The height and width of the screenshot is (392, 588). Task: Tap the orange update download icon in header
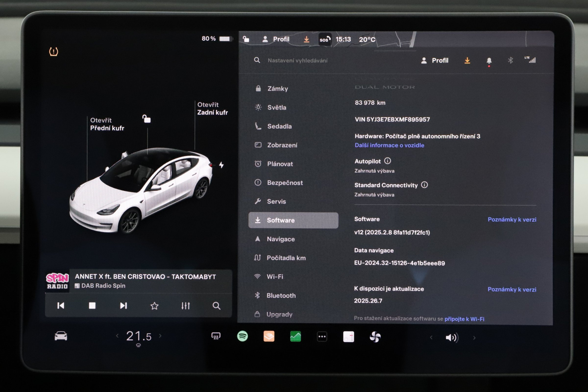click(x=467, y=60)
